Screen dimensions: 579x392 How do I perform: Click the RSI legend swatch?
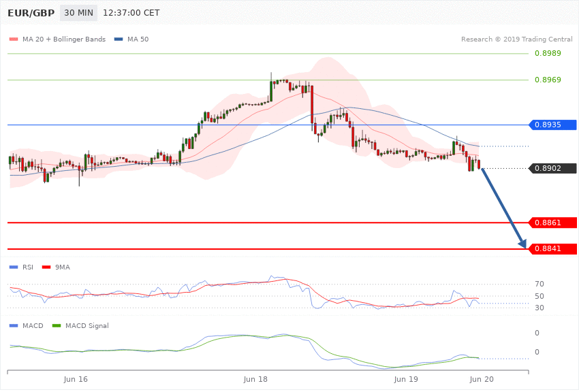(14, 267)
